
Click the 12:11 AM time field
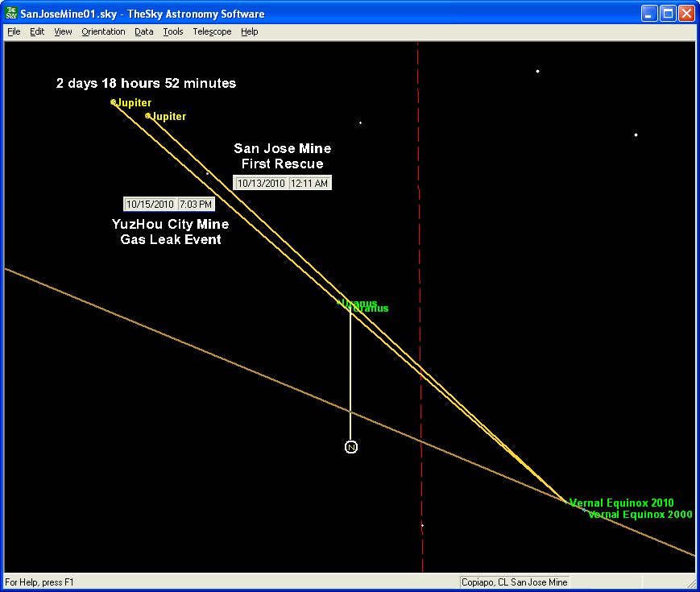[310, 184]
